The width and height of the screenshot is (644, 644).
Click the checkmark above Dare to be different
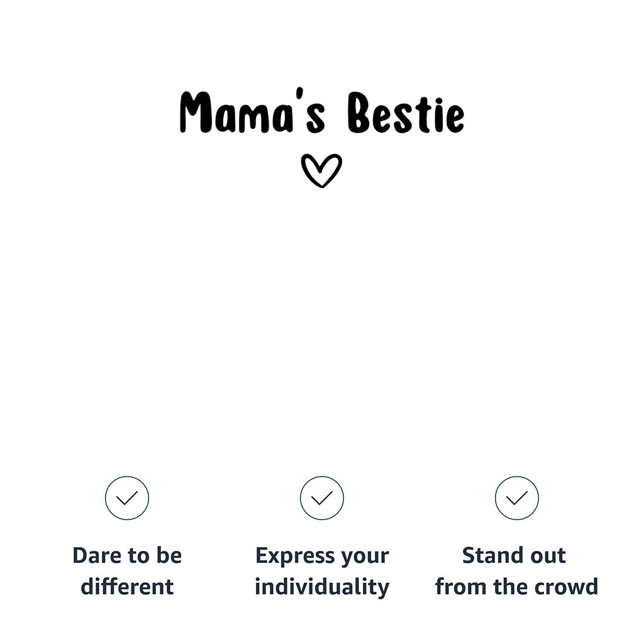(127, 498)
